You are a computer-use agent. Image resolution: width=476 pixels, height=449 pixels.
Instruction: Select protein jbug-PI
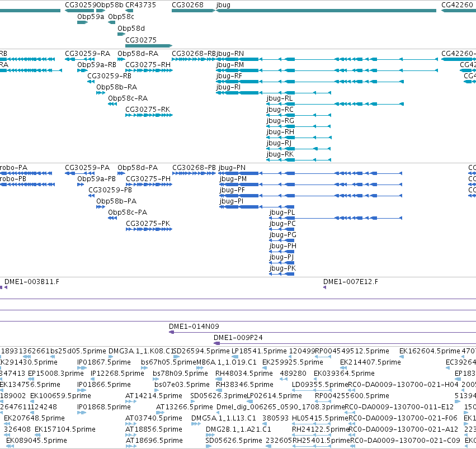257,207
